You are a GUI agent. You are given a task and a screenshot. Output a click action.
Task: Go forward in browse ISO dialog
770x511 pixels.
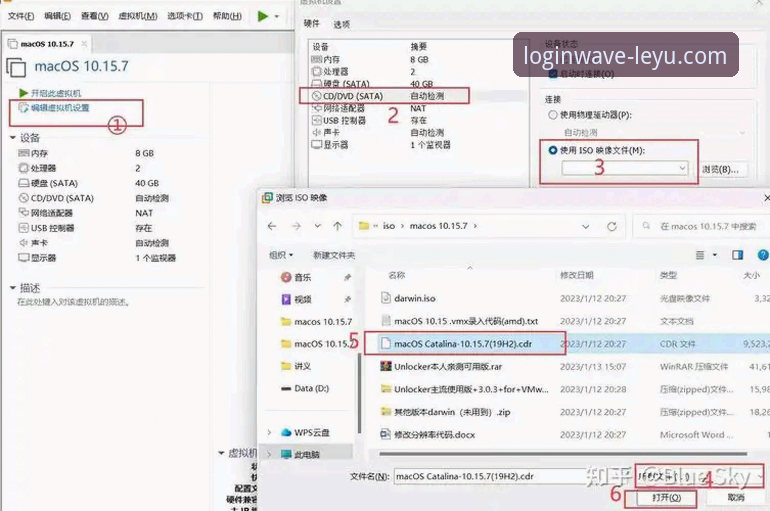(296, 226)
